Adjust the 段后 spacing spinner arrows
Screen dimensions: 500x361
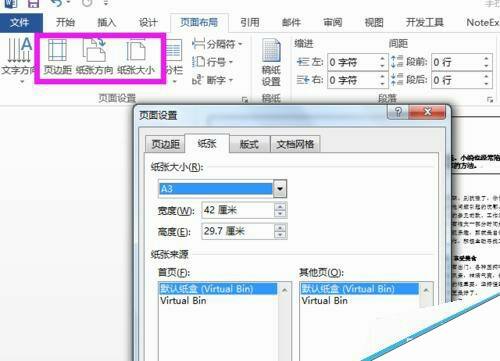(x=486, y=80)
